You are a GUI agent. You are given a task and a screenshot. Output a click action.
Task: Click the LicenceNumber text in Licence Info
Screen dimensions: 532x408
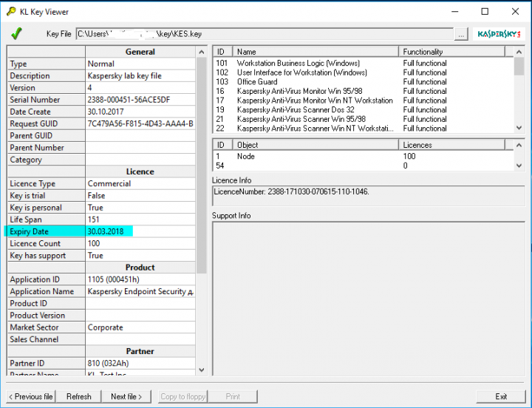(291, 191)
